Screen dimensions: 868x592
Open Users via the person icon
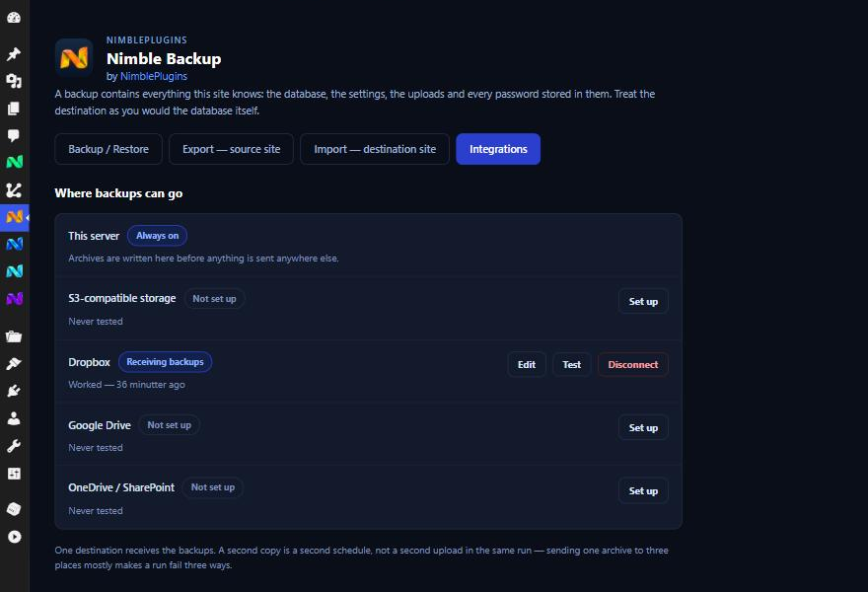click(x=14, y=418)
